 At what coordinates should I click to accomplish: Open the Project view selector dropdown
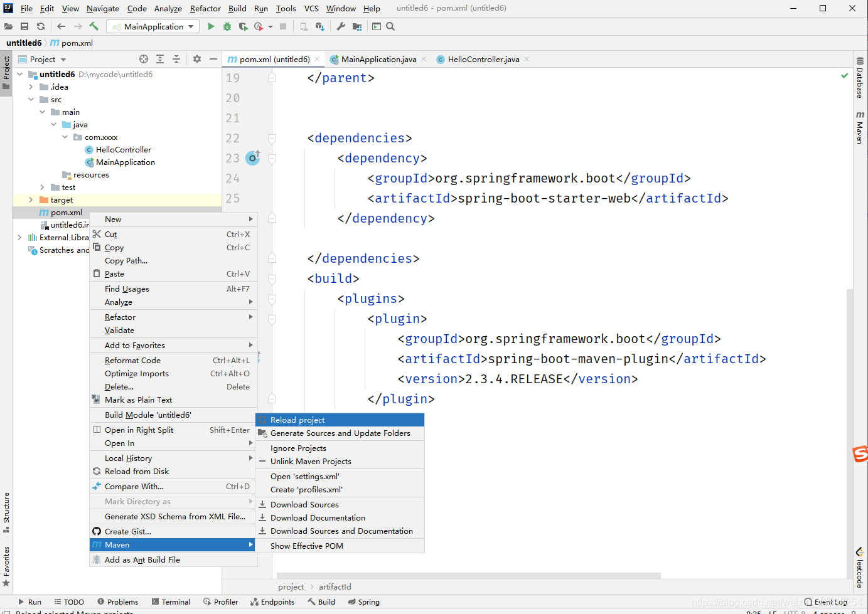(x=42, y=59)
